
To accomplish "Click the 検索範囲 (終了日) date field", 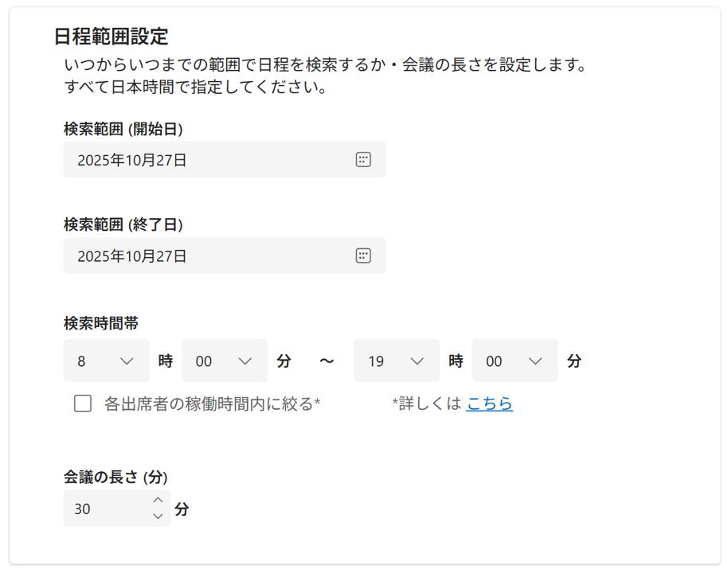I will click(x=207, y=256).
